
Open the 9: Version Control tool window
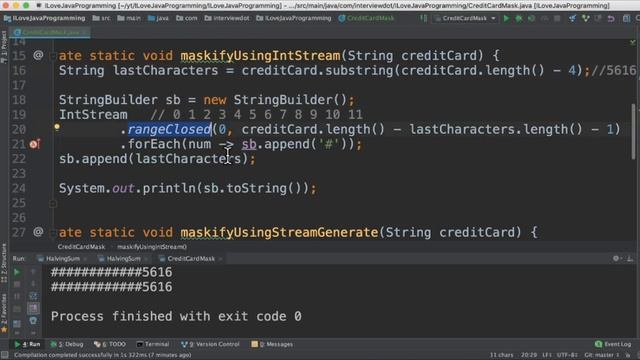[210, 344]
